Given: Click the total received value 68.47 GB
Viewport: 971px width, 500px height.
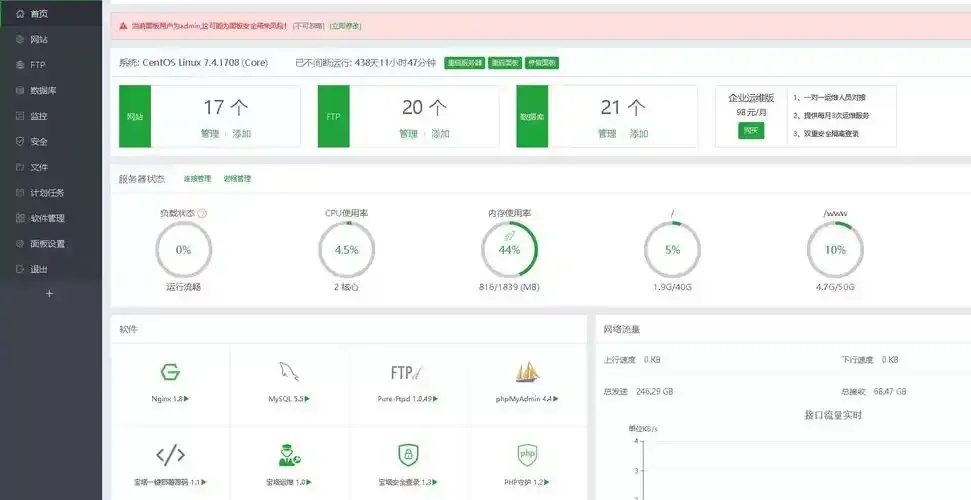Looking at the screenshot, I should coord(890,392).
